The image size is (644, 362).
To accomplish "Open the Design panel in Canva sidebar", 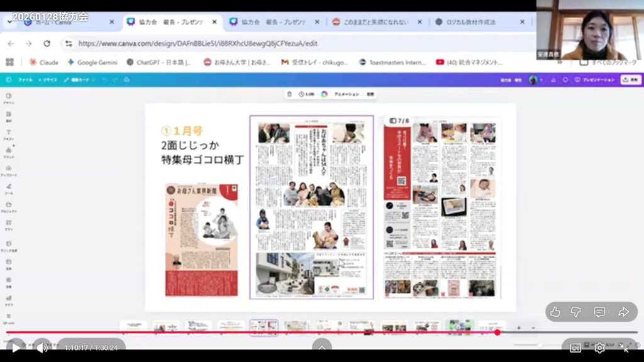I will click(9, 98).
